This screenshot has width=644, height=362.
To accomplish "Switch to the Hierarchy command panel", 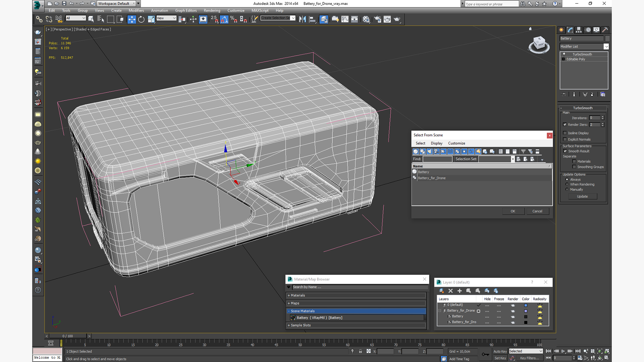I will 579,30.
